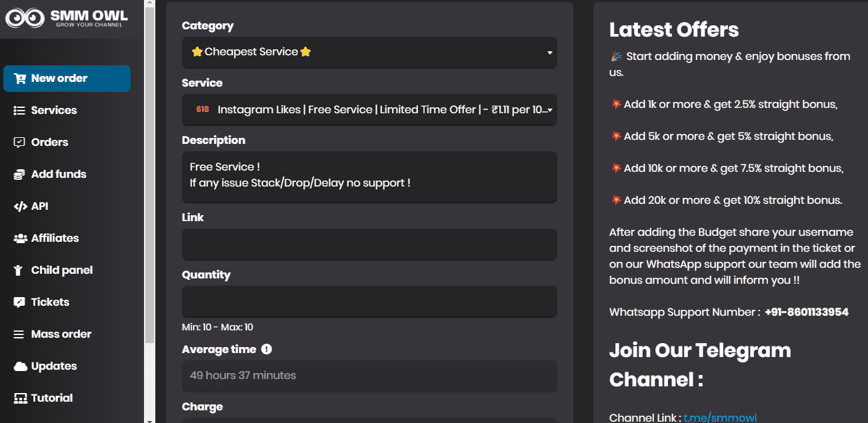Viewport: 868px width, 423px height.
Task: Click the Services list icon
Action: (x=19, y=111)
